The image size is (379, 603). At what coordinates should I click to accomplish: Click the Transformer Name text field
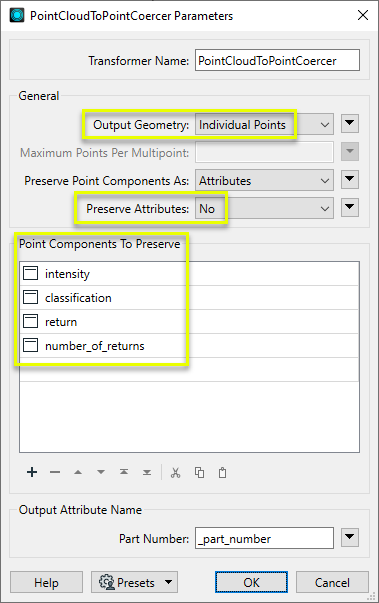click(277, 60)
